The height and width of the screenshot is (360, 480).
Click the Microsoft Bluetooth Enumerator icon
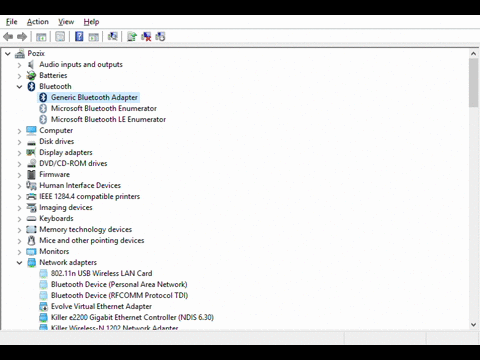[43, 108]
